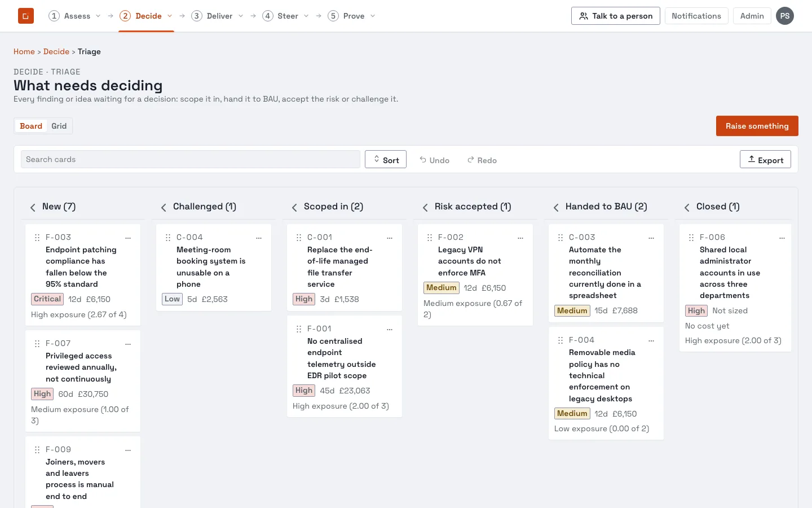The height and width of the screenshot is (508, 812).
Task: Open the Sort options
Action: coord(386,160)
